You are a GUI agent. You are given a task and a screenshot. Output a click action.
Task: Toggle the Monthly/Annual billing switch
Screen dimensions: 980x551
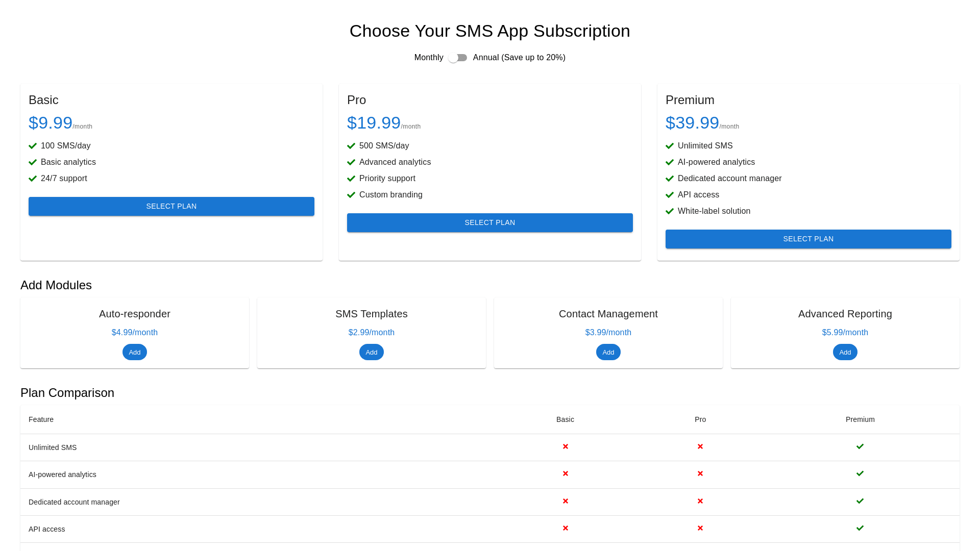tap(458, 58)
